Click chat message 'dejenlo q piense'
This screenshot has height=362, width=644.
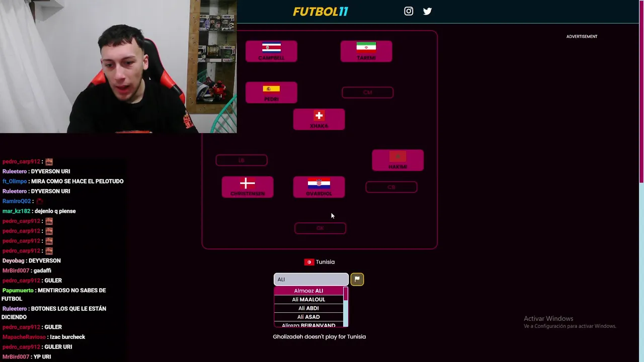click(x=55, y=211)
